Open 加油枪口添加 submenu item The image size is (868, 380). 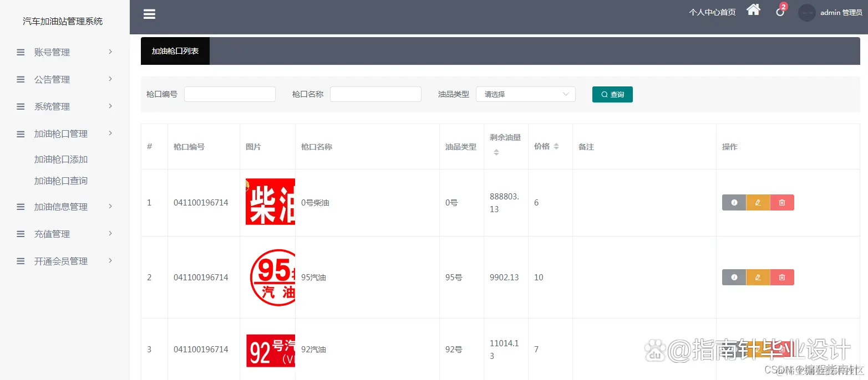tap(61, 160)
